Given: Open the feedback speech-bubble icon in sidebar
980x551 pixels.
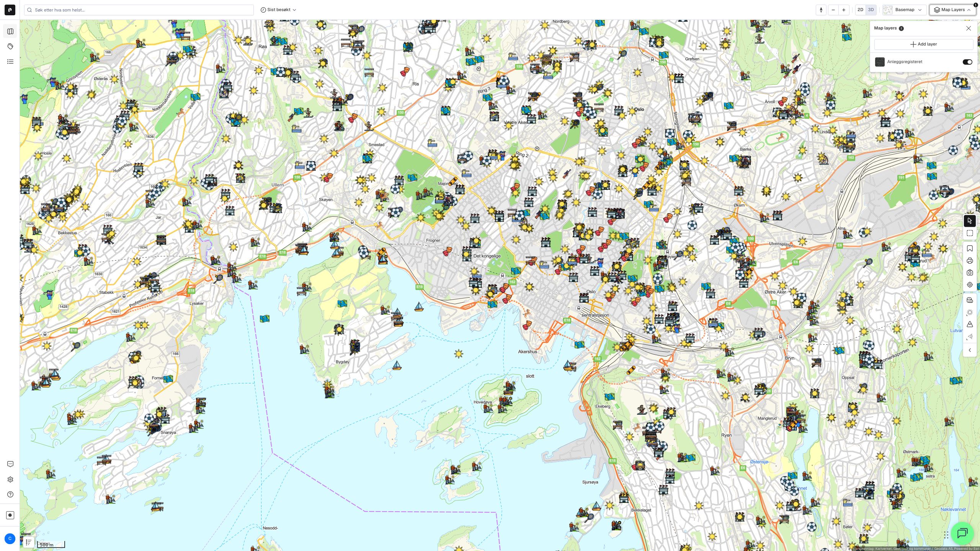Looking at the screenshot, I should pos(10,464).
